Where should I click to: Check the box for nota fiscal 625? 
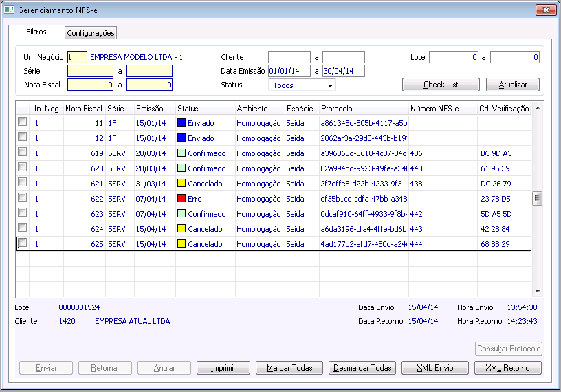(22, 243)
